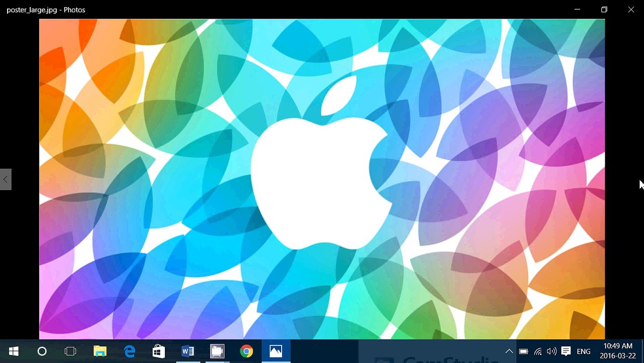Image resolution: width=644 pixels, height=363 pixels.
Task: Open the Windows Store app
Action: [x=159, y=351]
